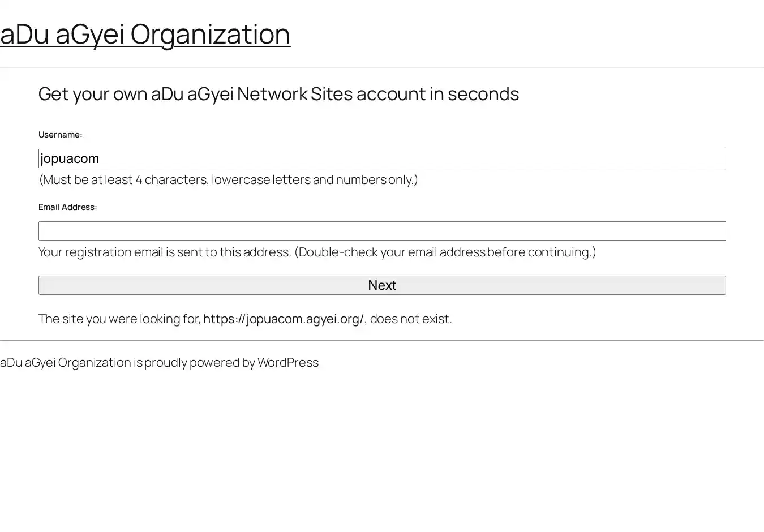Click the 'jopuacom' text inside the Username field

(70, 158)
